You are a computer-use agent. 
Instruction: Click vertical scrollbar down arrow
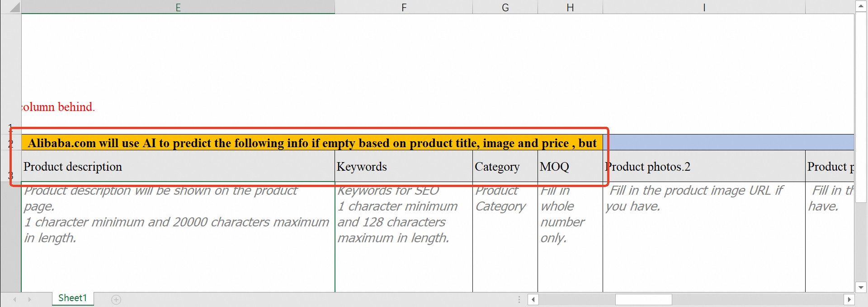point(861,287)
